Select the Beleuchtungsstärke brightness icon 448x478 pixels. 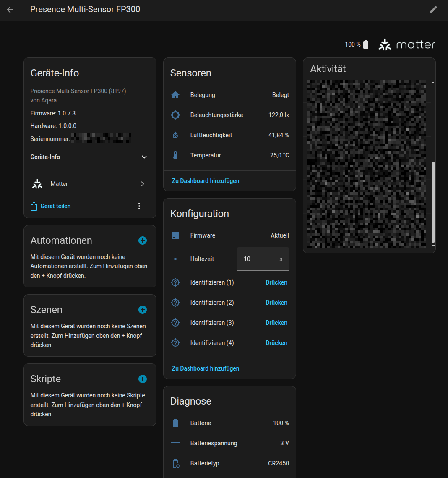pyautogui.click(x=175, y=115)
